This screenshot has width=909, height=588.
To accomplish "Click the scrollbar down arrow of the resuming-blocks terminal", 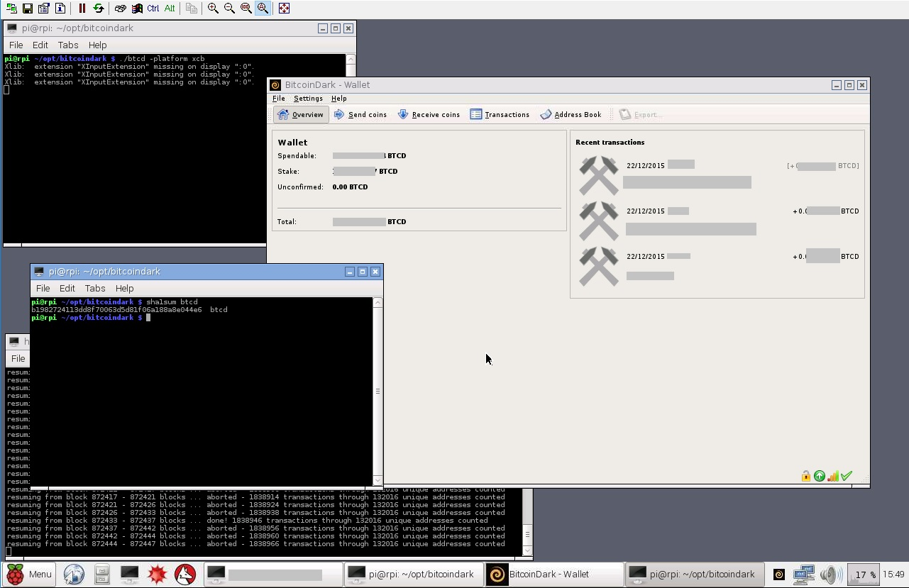I will click(x=527, y=550).
